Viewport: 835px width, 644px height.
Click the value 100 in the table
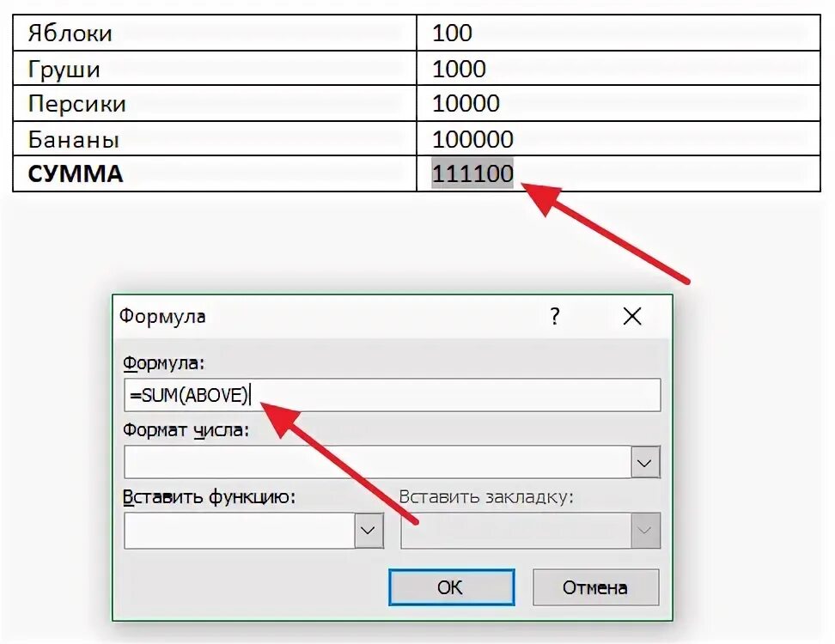click(452, 33)
